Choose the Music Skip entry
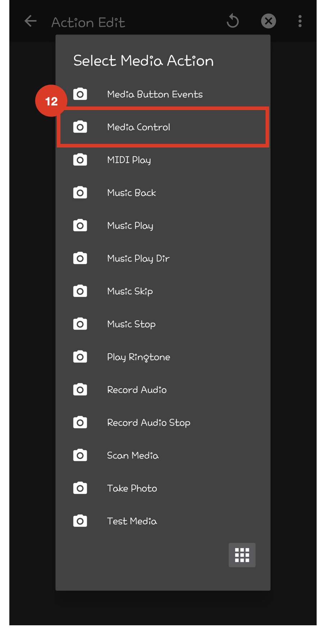 tap(130, 291)
